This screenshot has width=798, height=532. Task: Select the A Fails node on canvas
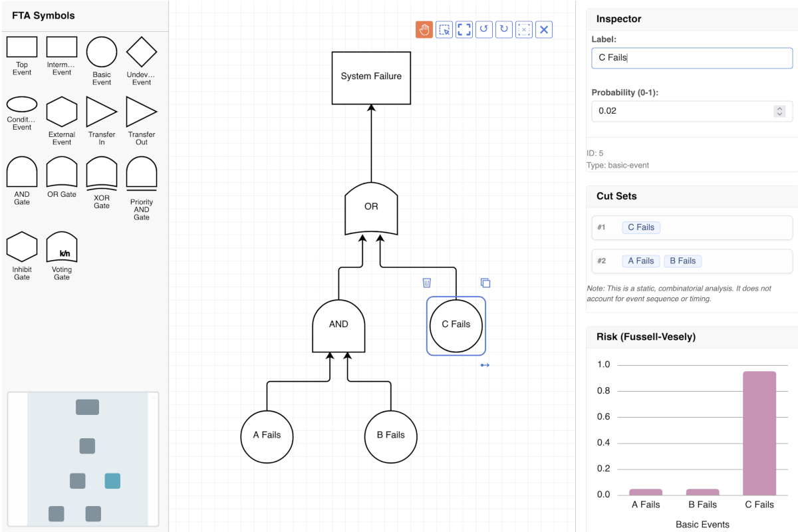[x=267, y=436]
